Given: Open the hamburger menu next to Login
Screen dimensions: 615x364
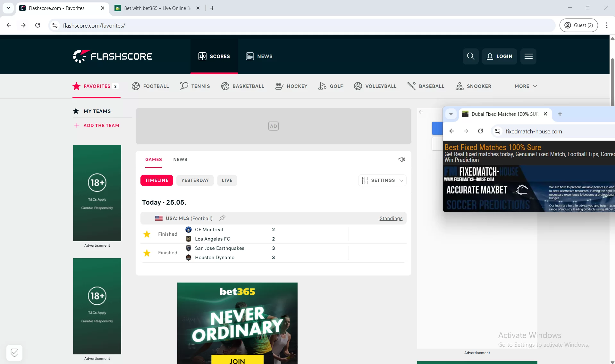Looking at the screenshot, I should point(528,56).
